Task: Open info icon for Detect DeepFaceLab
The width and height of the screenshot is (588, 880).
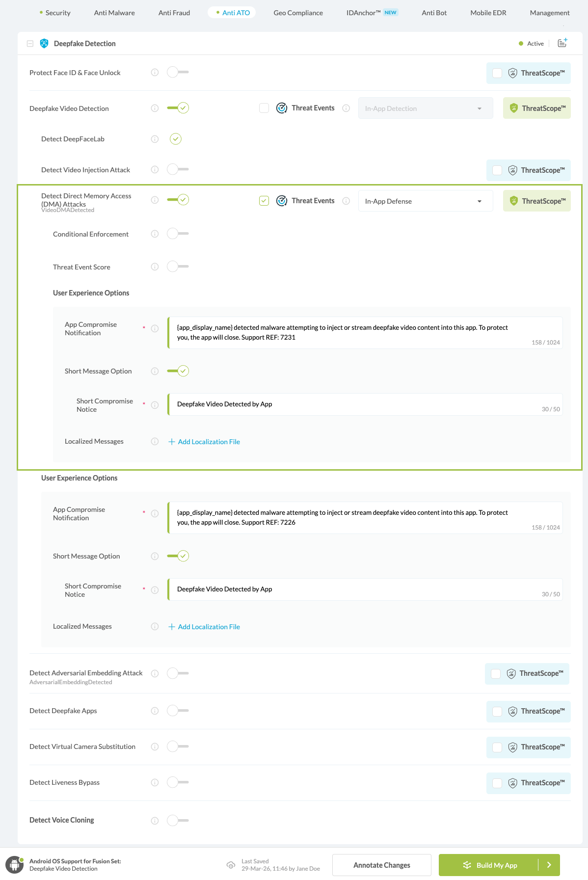Action: (155, 139)
